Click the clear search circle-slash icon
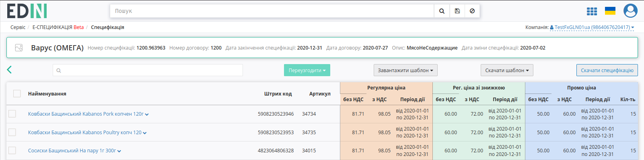644x160 pixels. click(472, 11)
